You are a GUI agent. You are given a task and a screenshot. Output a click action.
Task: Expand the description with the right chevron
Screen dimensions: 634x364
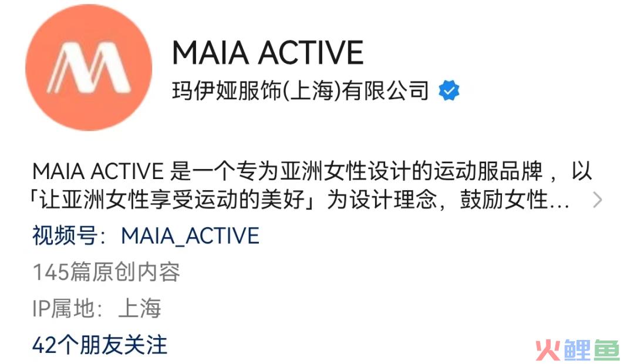pyautogui.click(x=597, y=200)
